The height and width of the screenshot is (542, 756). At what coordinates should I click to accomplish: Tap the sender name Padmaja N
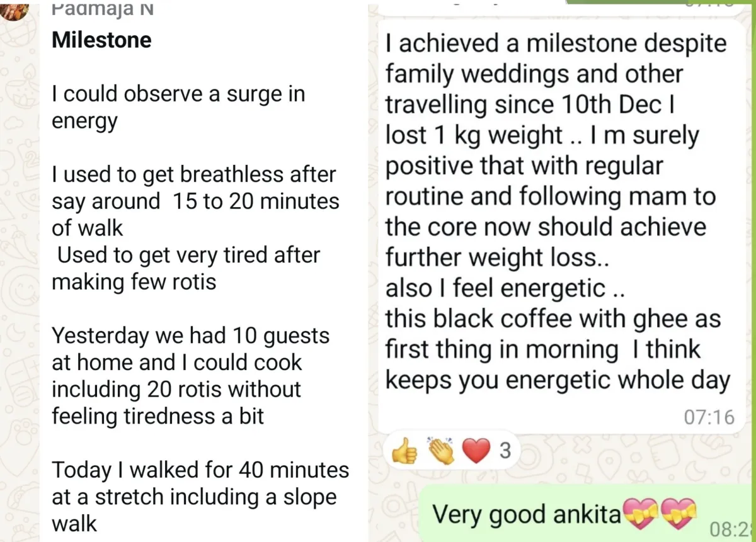pyautogui.click(x=101, y=9)
